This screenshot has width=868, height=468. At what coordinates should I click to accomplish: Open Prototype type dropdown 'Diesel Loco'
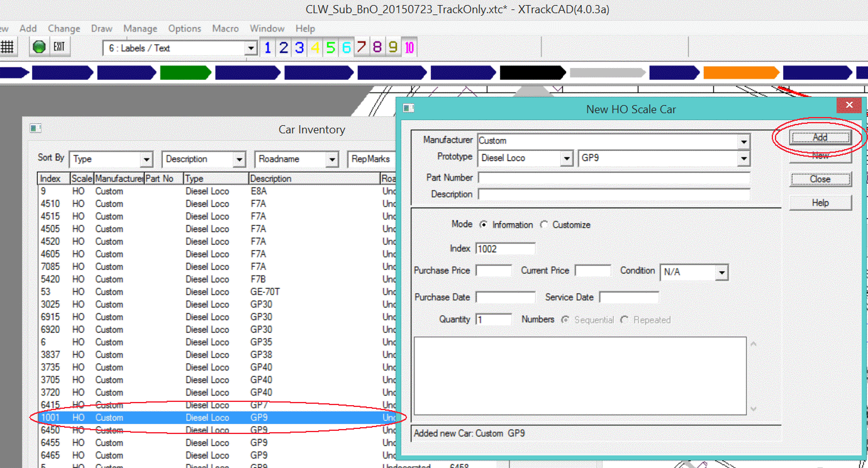pos(567,158)
